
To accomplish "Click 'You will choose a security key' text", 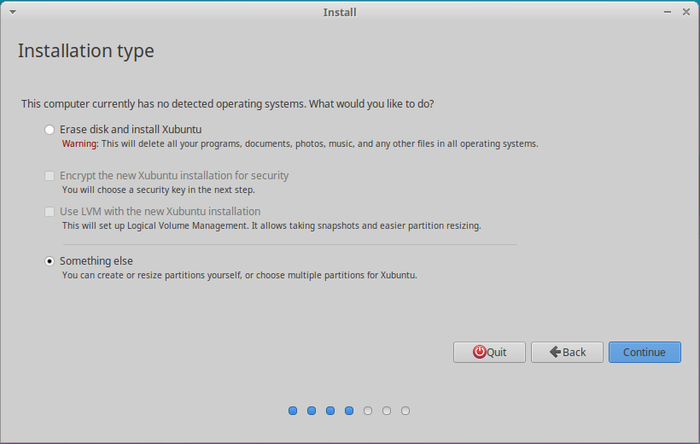I will pos(158,190).
